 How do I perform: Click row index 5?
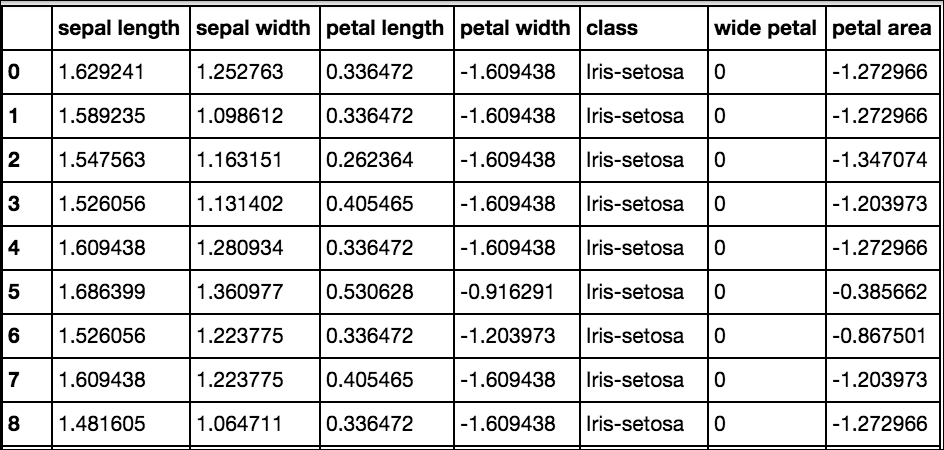pyautogui.click(x=14, y=292)
